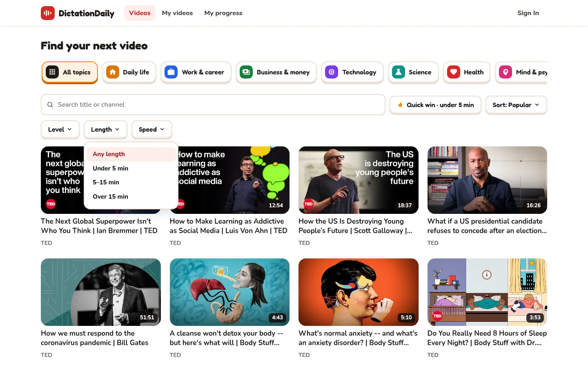
Task: Pick the Business & money icon
Action: 246,72
